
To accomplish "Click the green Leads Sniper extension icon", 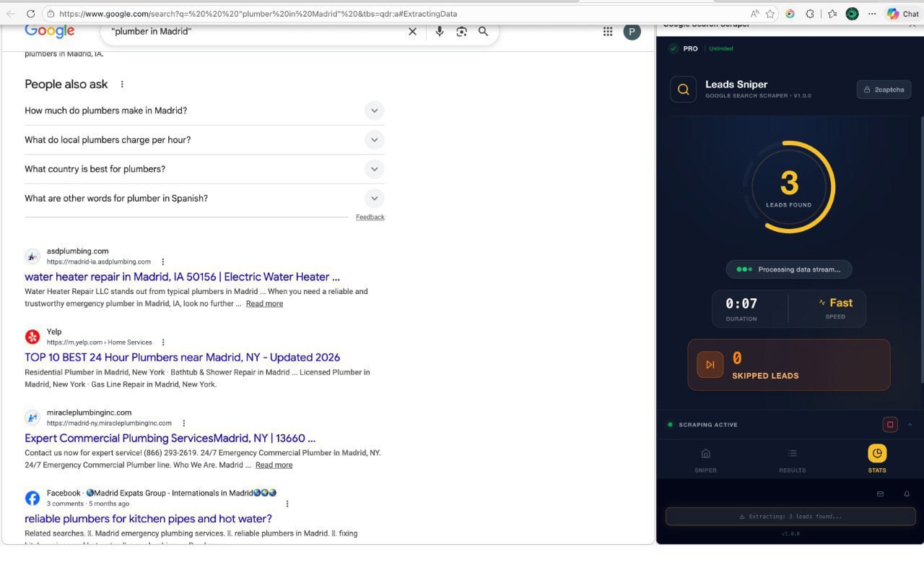I will pyautogui.click(x=853, y=14).
